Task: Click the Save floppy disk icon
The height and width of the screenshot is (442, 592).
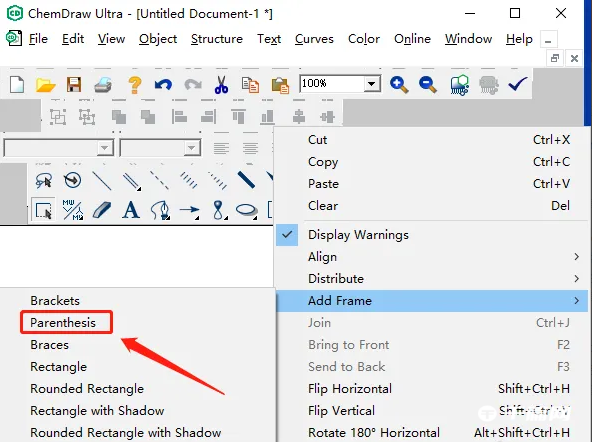Action: click(74, 84)
